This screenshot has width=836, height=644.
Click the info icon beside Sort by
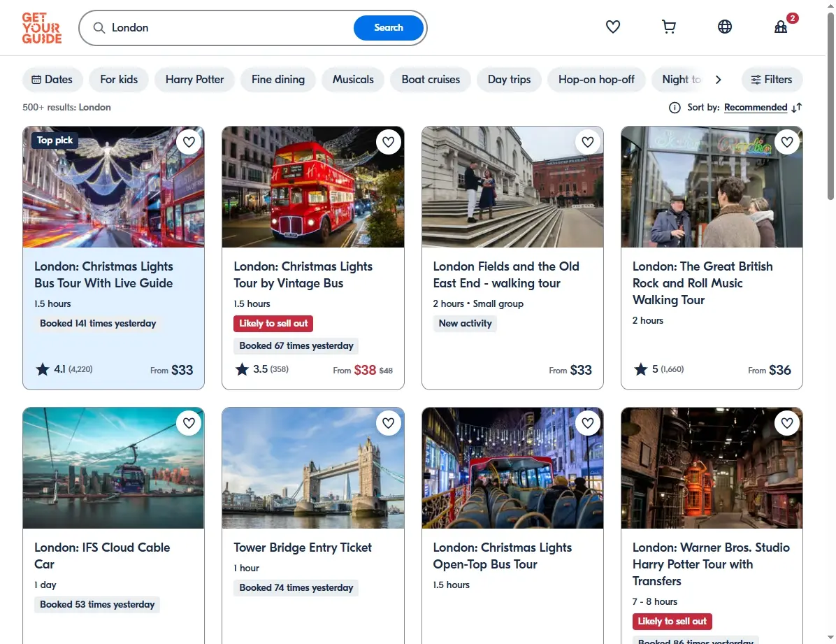tap(675, 108)
